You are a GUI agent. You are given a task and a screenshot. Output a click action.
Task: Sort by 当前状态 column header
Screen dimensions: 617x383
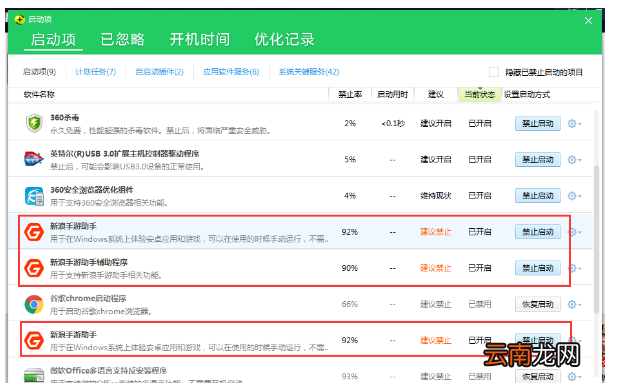pos(480,94)
